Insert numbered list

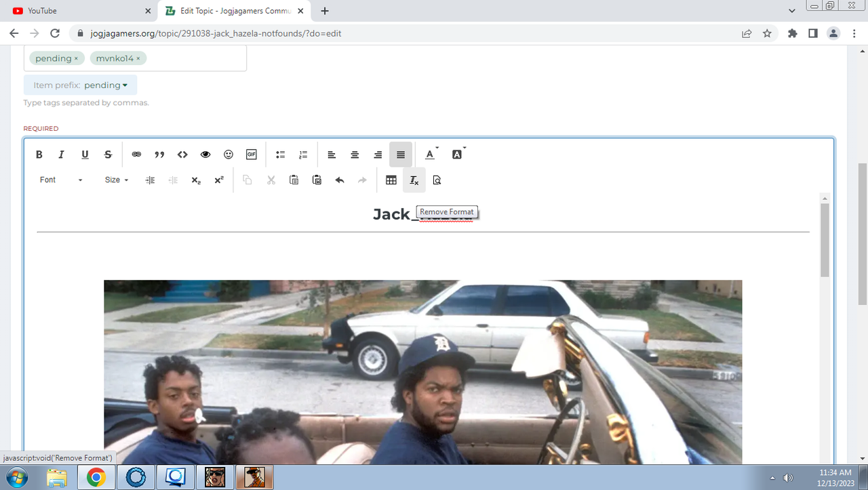(303, 155)
